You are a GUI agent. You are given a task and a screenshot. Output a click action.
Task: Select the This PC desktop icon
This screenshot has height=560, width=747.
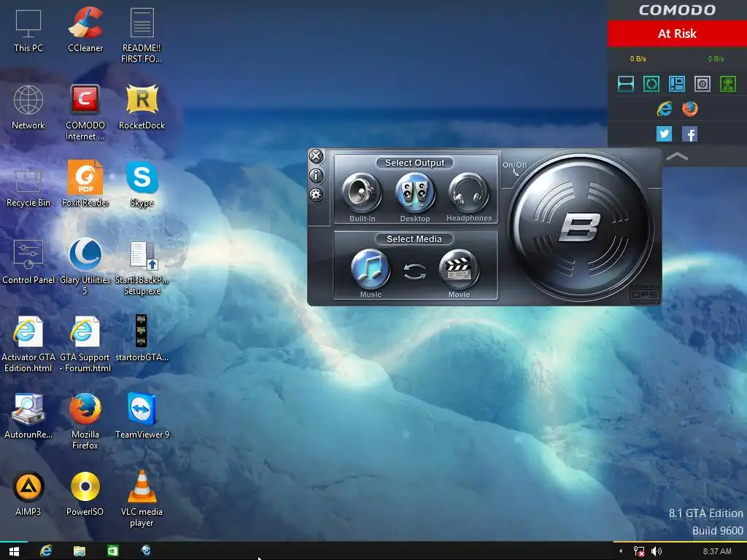pyautogui.click(x=28, y=31)
